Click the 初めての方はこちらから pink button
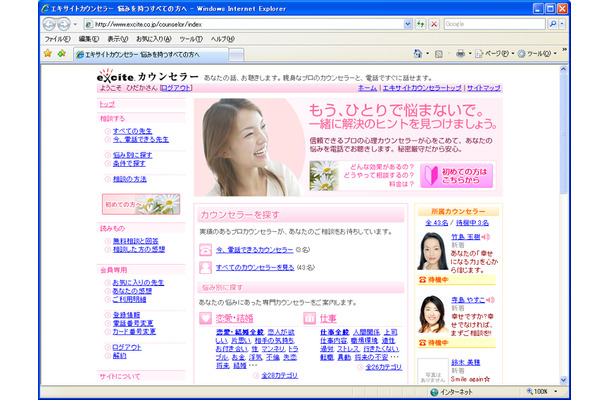This screenshot has width=610, height=400. click(456, 175)
